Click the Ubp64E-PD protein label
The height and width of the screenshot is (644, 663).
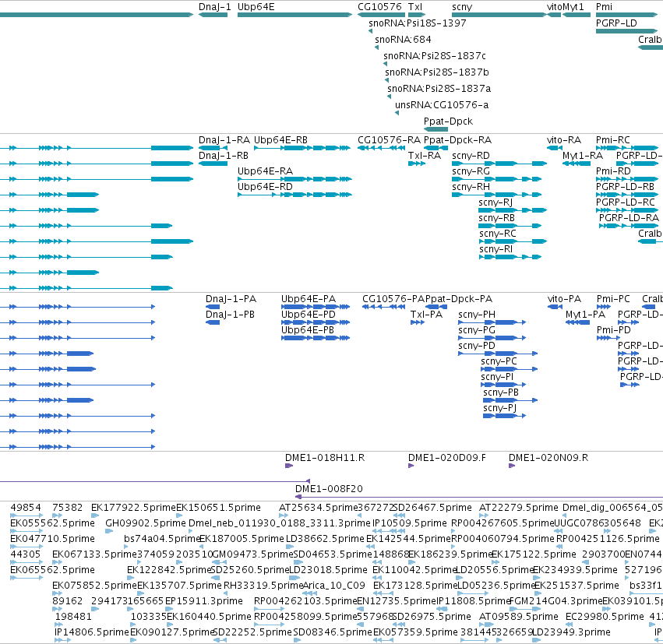[309, 315]
